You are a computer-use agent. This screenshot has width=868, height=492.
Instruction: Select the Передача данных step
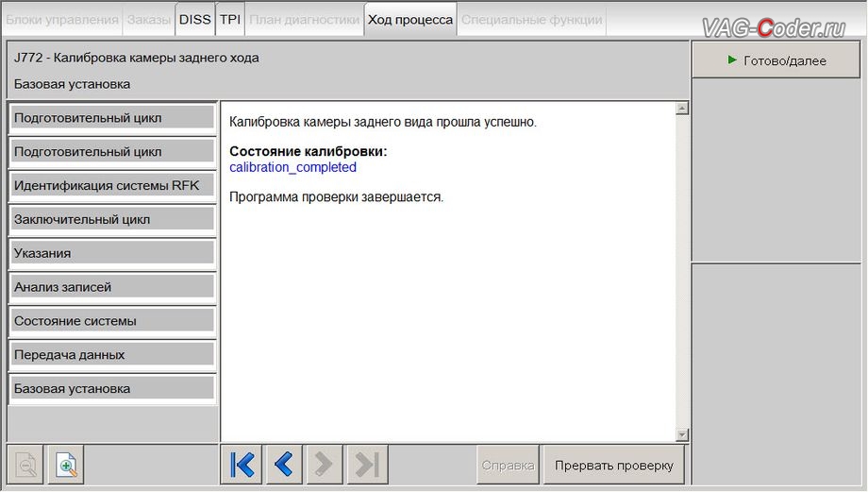point(112,354)
